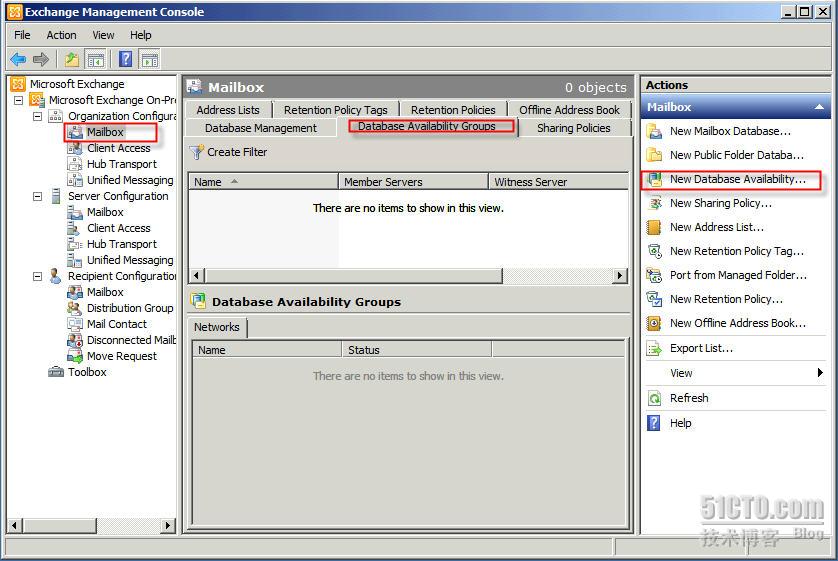Click the Up one level toolbar icon

72,59
